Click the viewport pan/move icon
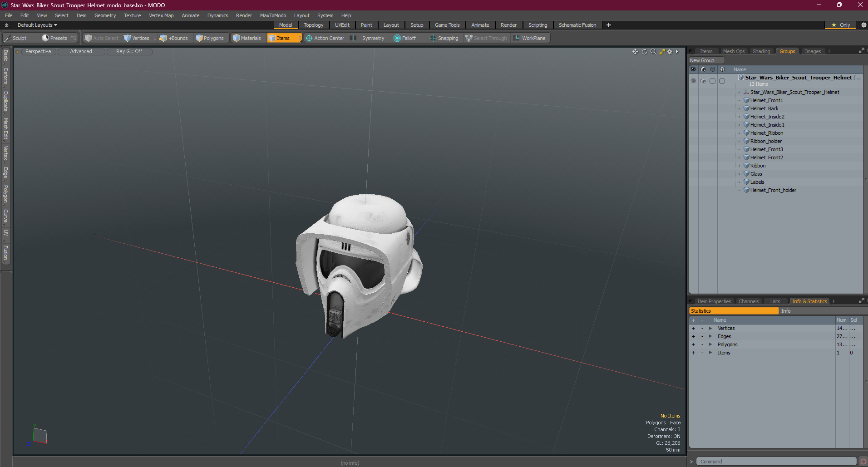Viewport: 868px width, 467px height. point(635,52)
